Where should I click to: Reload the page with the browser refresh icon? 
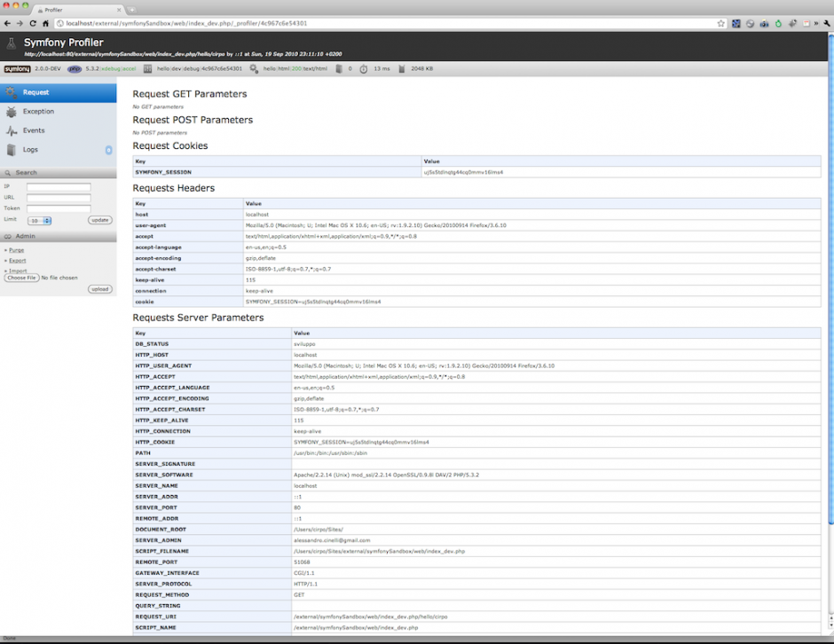pyautogui.click(x=33, y=23)
